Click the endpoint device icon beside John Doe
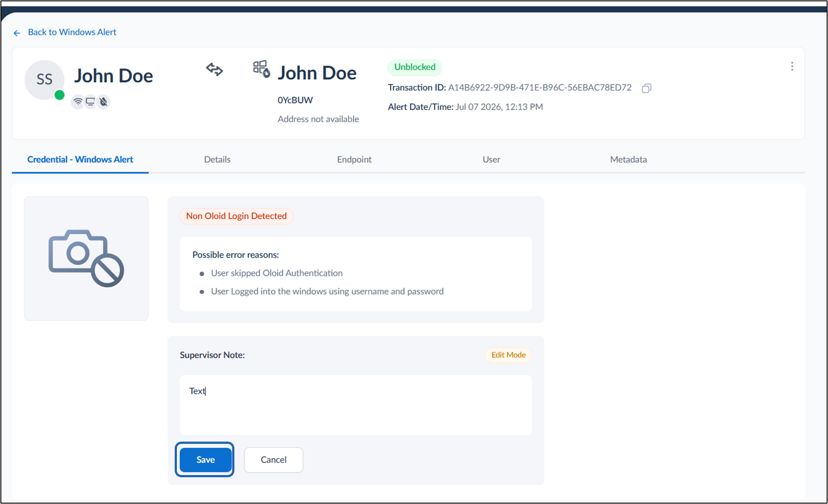Viewport: 828px width, 504px height. pyautogui.click(x=261, y=69)
